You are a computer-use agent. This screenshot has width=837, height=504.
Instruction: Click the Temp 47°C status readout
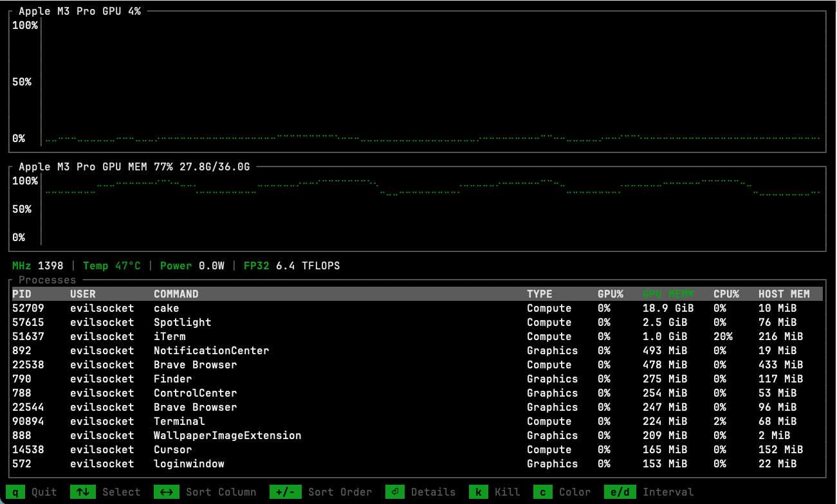112,265
